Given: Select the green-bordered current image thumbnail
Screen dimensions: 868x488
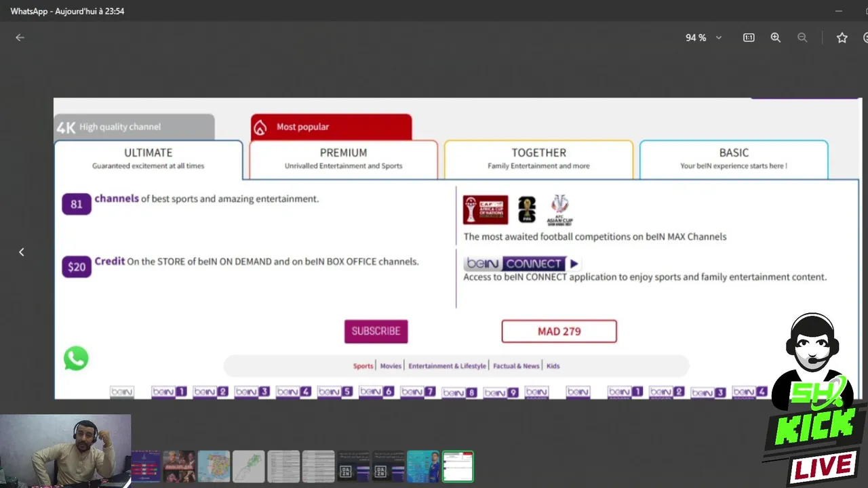Looking at the screenshot, I should click(x=458, y=466).
